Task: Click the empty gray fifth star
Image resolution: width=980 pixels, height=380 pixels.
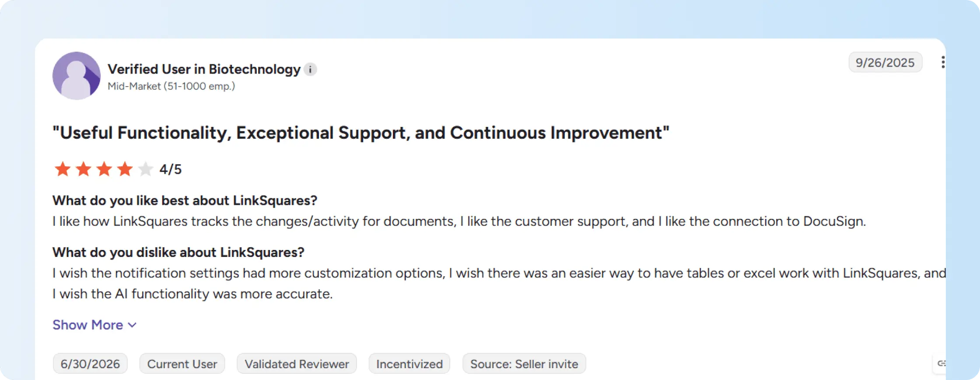Action: (145, 169)
